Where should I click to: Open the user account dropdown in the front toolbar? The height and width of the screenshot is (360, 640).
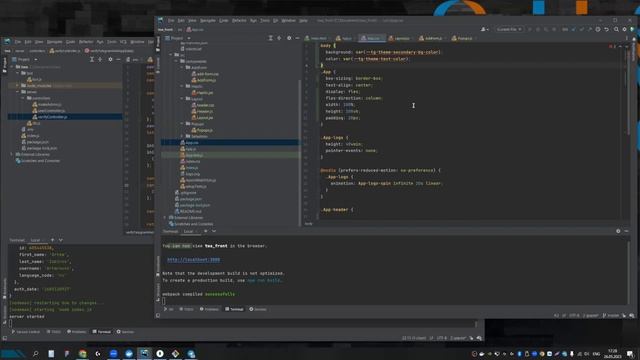484,29
